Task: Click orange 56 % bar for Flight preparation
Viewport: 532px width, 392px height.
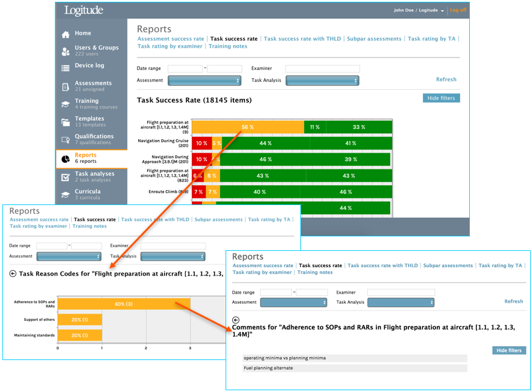Action: (x=248, y=127)
